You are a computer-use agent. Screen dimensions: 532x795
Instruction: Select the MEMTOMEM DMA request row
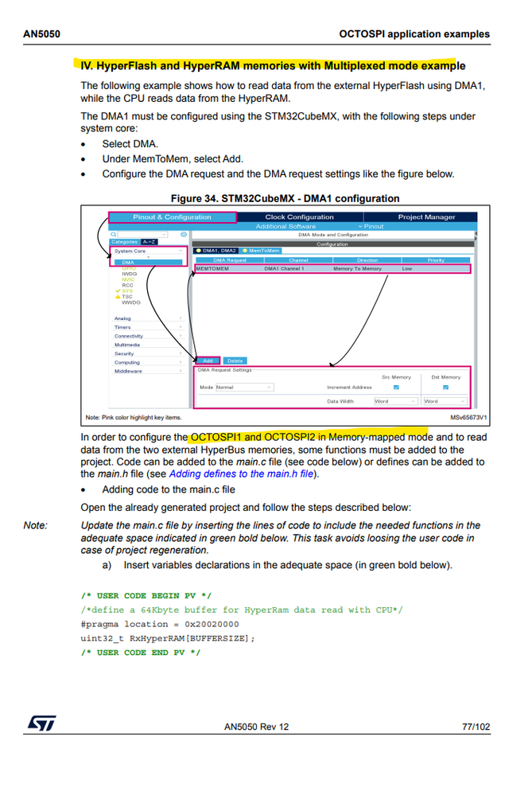[x=333, y=269]
